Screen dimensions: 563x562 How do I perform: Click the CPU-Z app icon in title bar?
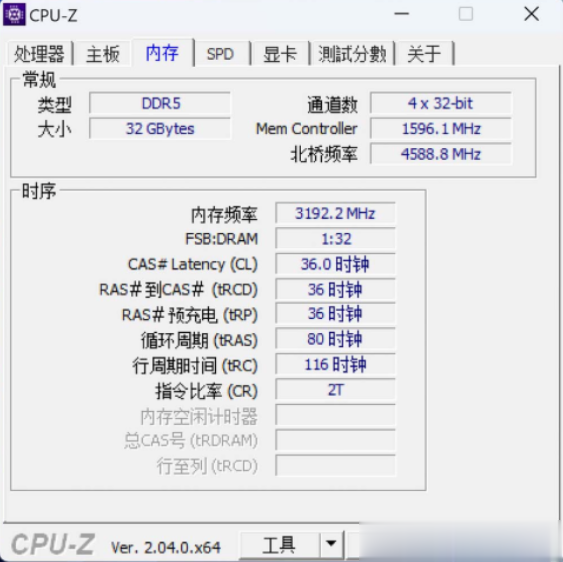click(14, 14)
